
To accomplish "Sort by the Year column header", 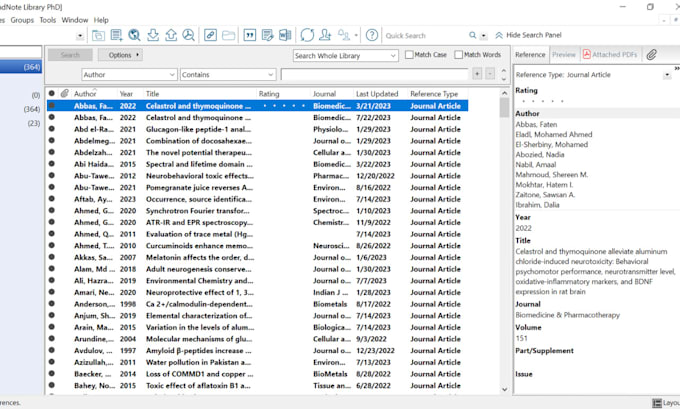I will tap(126, 94).
